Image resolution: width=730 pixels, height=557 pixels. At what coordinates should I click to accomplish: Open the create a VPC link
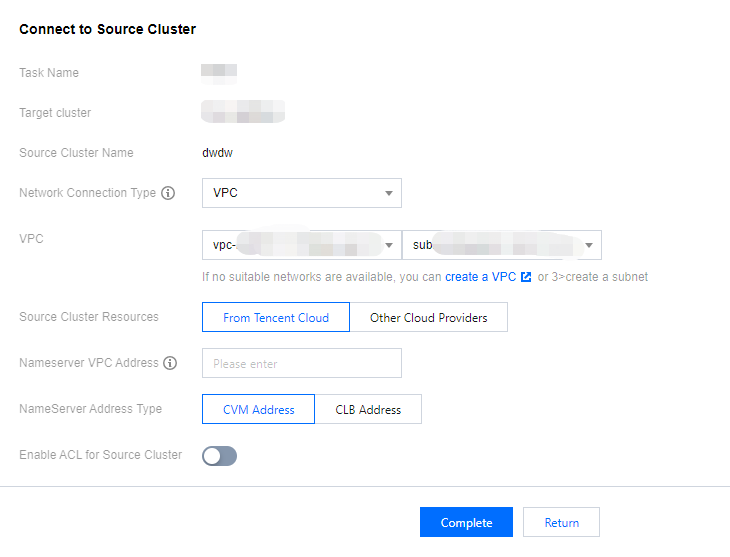(481, 277)
